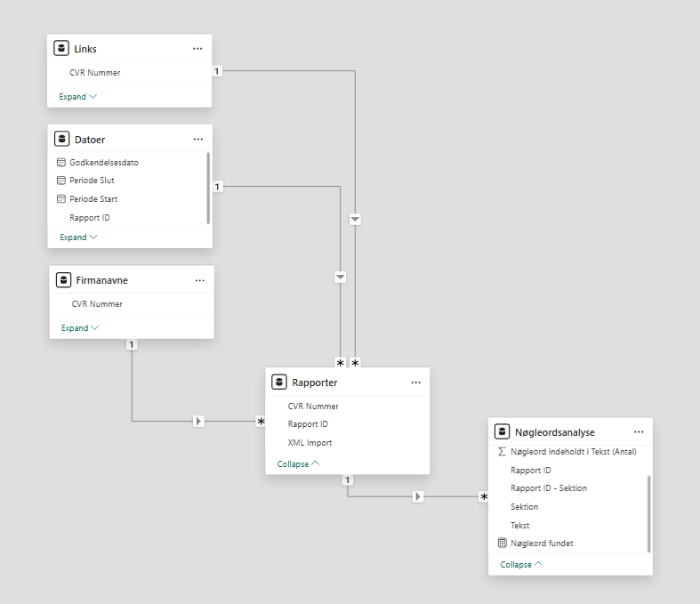Click the Datoer table database icon

61,139
